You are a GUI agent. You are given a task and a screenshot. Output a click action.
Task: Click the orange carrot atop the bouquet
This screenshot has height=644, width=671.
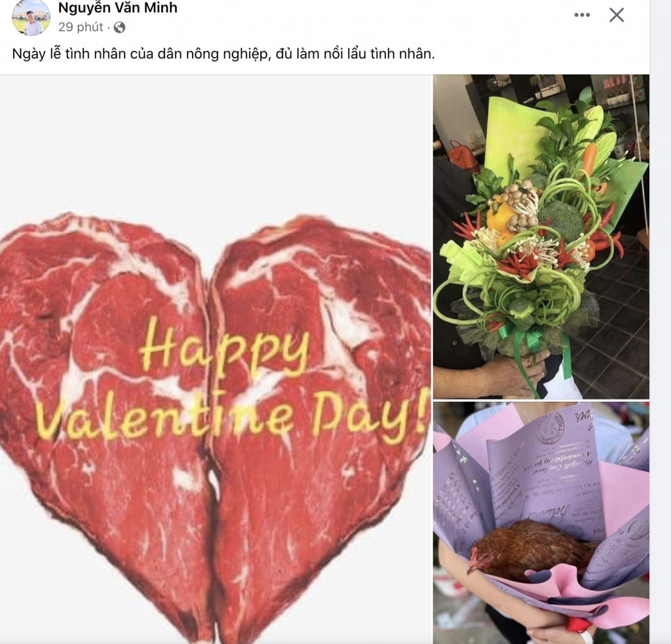tap(589, 159)
